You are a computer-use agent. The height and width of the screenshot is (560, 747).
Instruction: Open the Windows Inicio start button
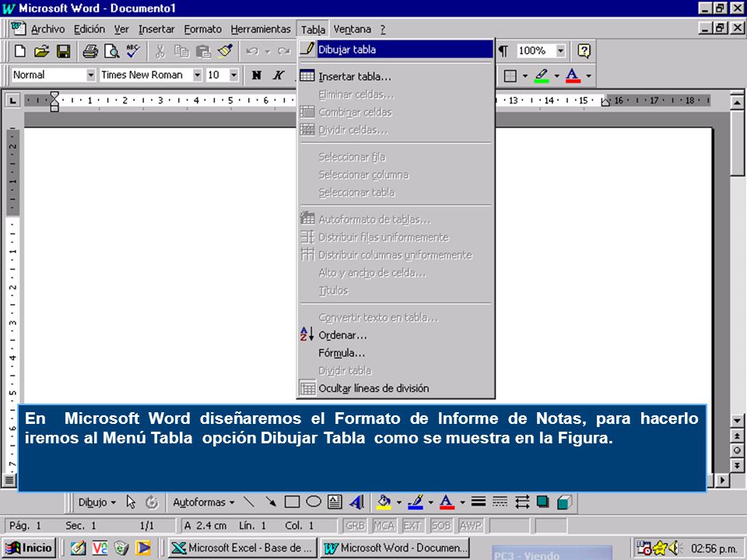click(30, 548)
